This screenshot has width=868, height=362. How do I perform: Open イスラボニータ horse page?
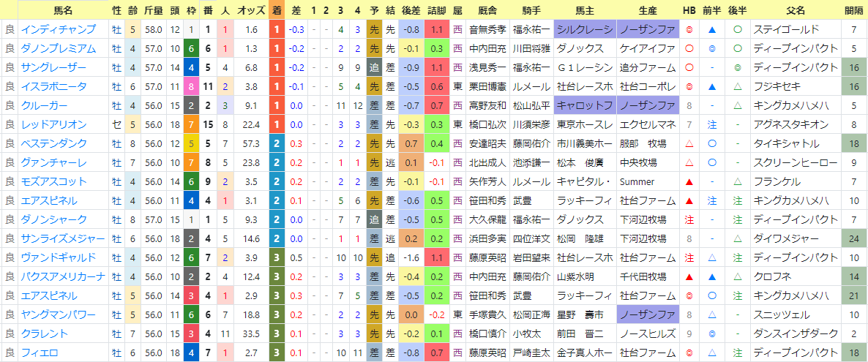53,86
